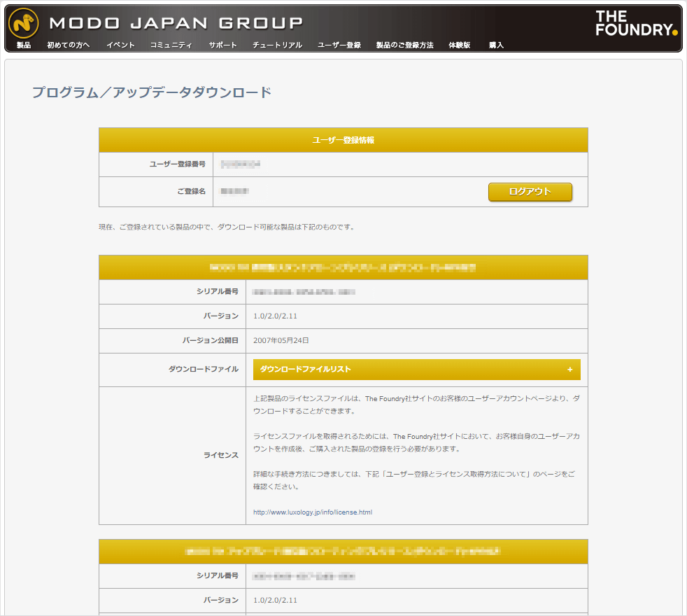Screen dimensions: 687x616
Task: Click the paragraph starting 詳細な手続き方法につきましては
Action: point(414,480)
